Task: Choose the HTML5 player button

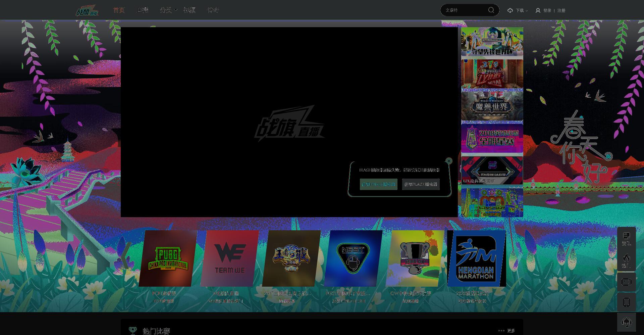Action: point(378,184)
